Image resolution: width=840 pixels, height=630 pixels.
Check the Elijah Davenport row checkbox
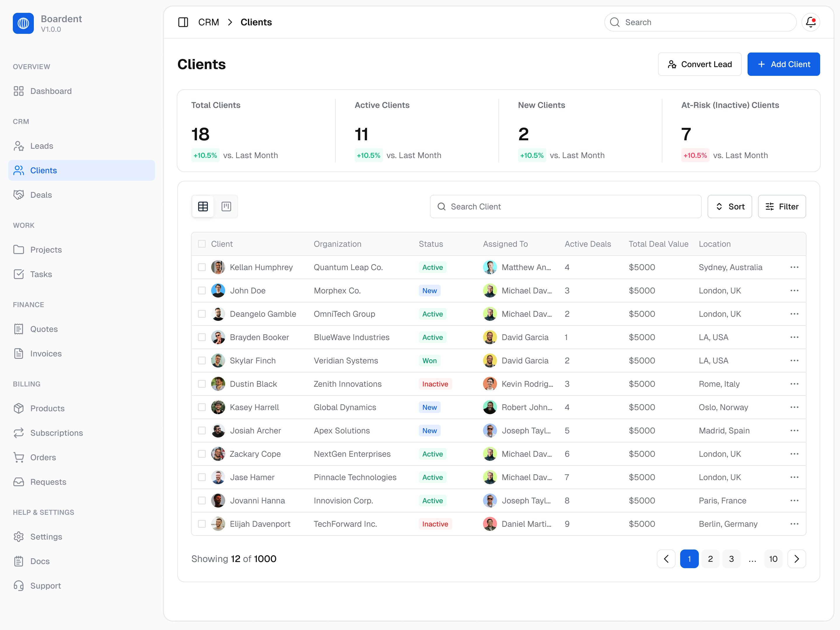[202, 524]
